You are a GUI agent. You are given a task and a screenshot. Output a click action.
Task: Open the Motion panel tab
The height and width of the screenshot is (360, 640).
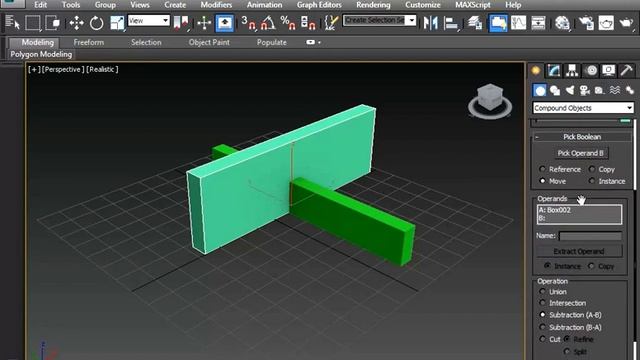[591, 71]
